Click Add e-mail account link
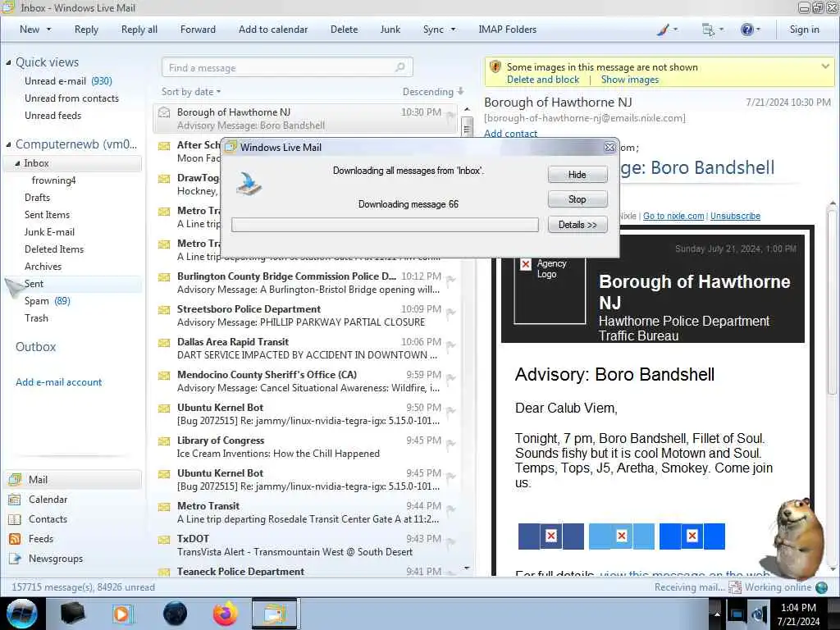Image resolution: width=840 pixels, height=630 pixels. (x=58, y=382)
